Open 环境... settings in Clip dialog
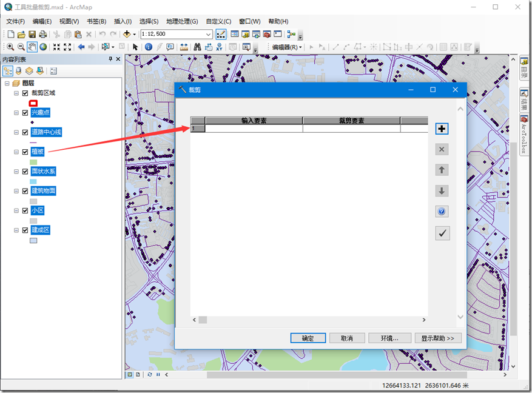Viewport: 532px width, 393px height. (x=389, y=338)
